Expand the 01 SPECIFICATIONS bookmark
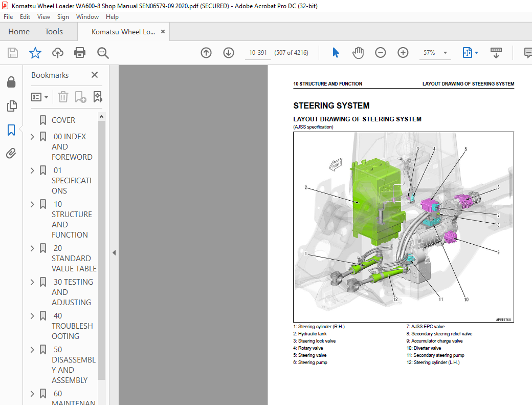The height and width of the screenshot is (405, 532). click(x=32, y=170)
